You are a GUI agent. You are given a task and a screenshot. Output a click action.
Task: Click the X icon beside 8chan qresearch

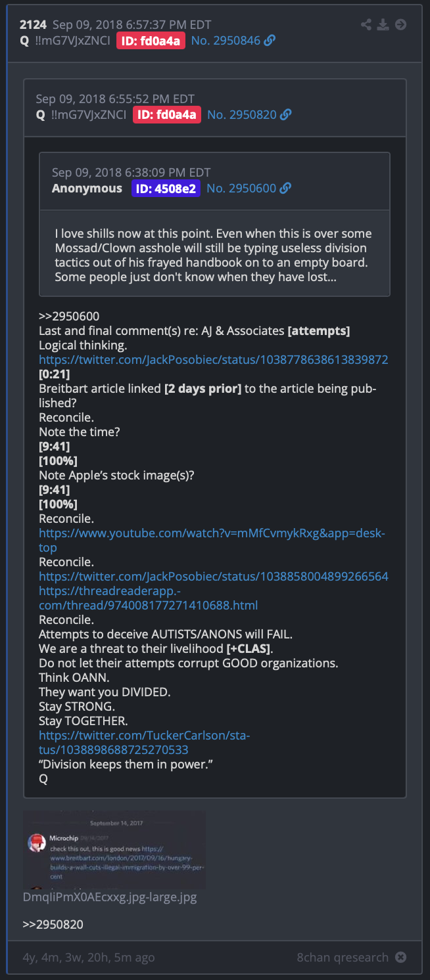click(x=400, y=957)
